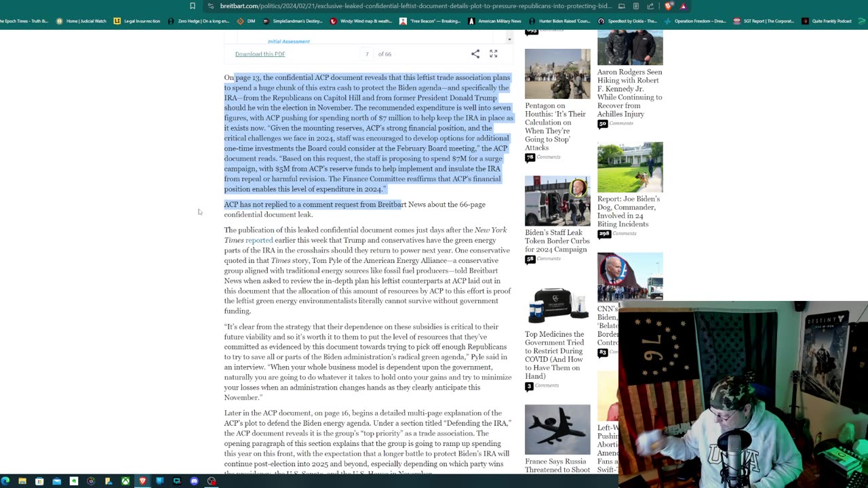The image size is (868, 488).
Task: Open the 58 Comments link under the Border Curbs story
Action: (542, 259)
